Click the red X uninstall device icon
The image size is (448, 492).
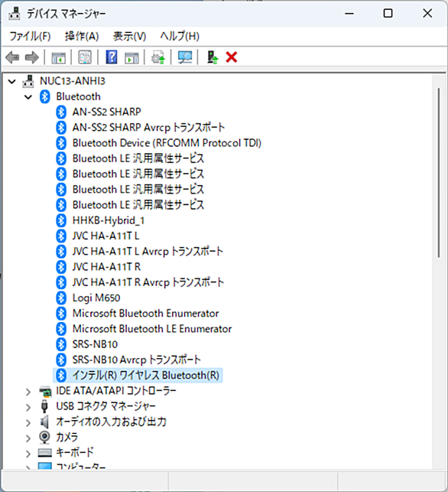tap(232, 57)
